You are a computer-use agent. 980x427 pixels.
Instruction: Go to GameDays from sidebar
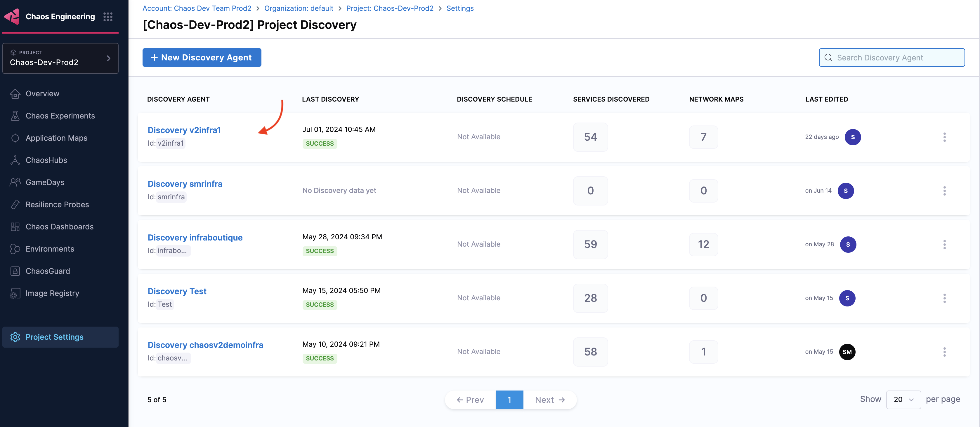pos(44,182)
